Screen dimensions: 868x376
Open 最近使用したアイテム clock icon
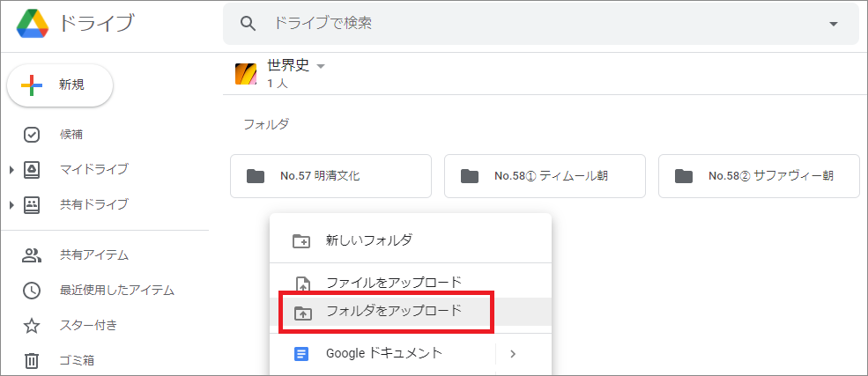pos(32,291)
